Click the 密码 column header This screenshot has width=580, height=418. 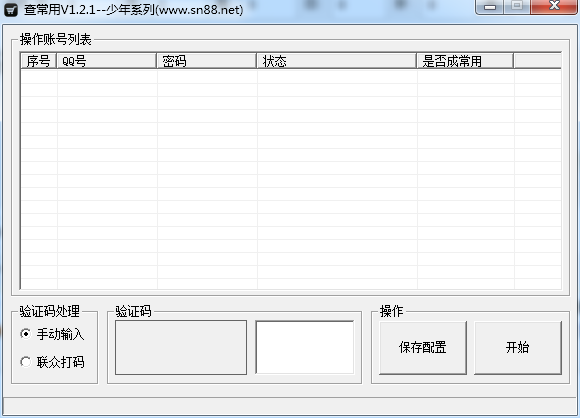tap(207, 61)
